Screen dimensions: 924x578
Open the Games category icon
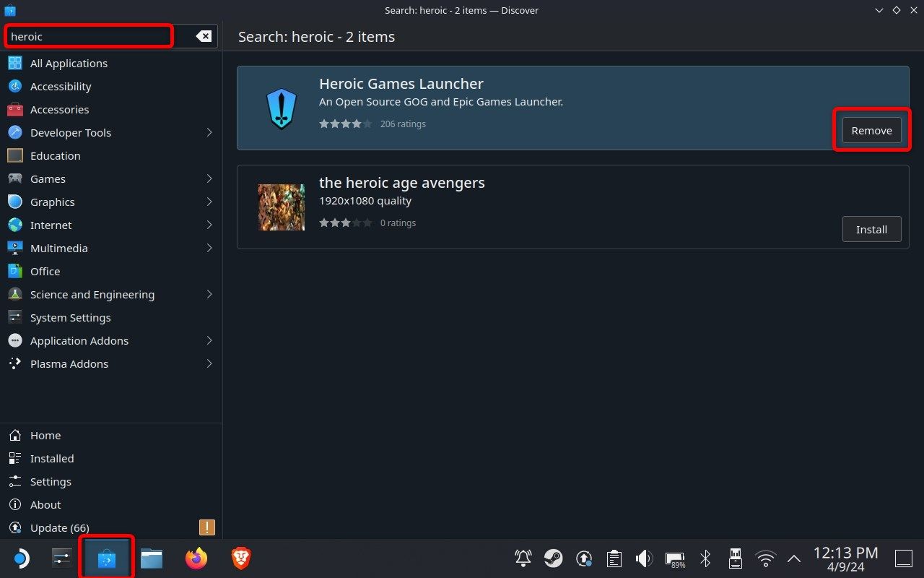point(15,178)
